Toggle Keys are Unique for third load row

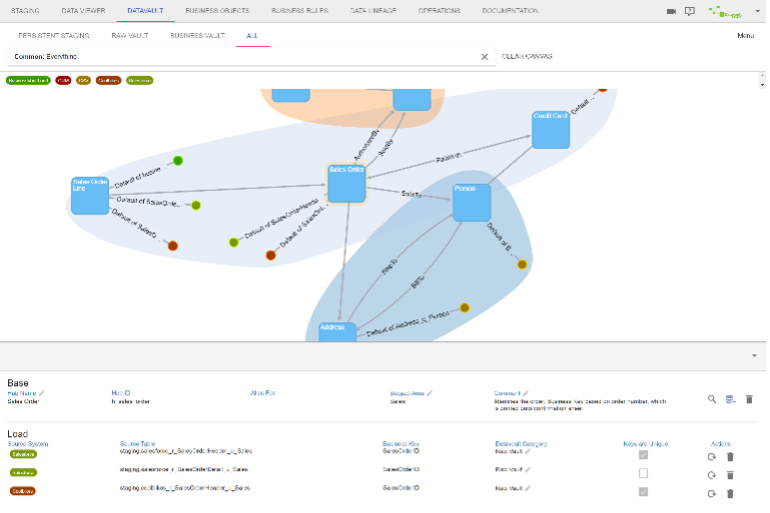click(643, 492)
